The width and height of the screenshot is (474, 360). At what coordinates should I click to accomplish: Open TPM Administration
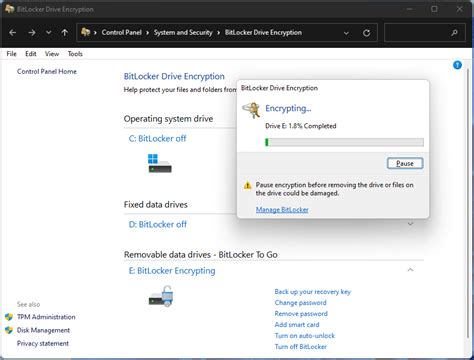[46, 317]
